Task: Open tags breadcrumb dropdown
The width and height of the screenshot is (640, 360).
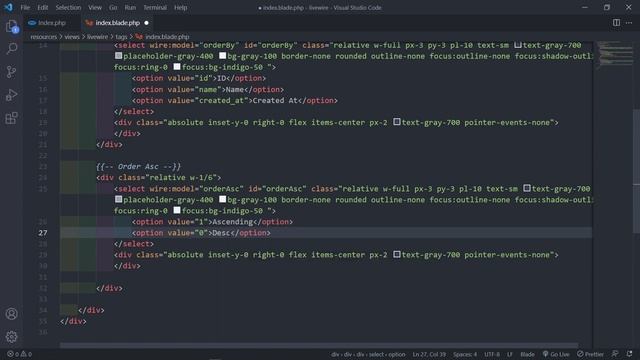Action: click(x=121, y=37)
